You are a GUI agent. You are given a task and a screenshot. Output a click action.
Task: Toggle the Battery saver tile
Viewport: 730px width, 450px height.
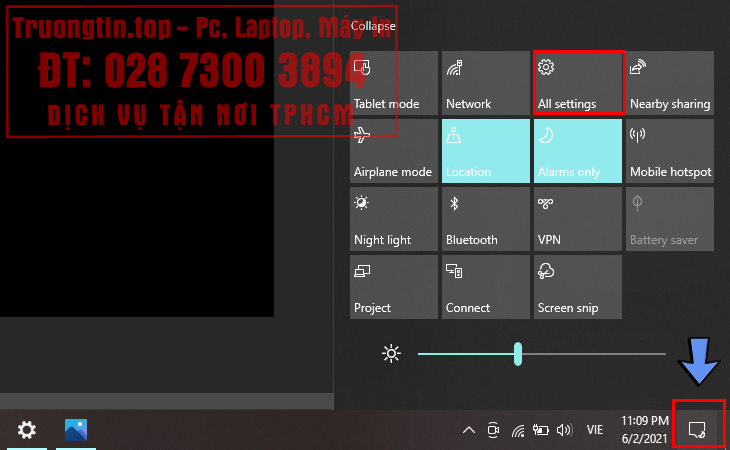tap(670, 219)
